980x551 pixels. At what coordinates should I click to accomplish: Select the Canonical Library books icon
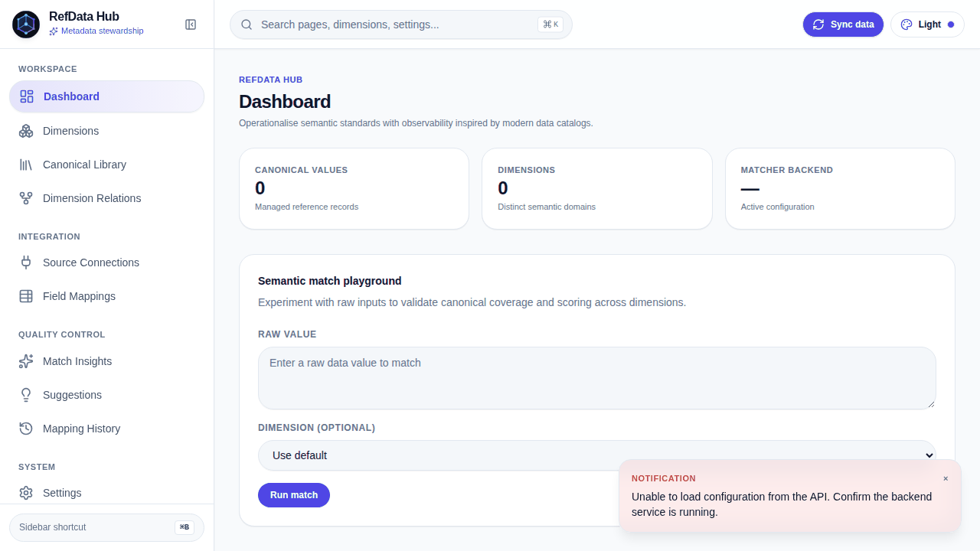[26, 165]
